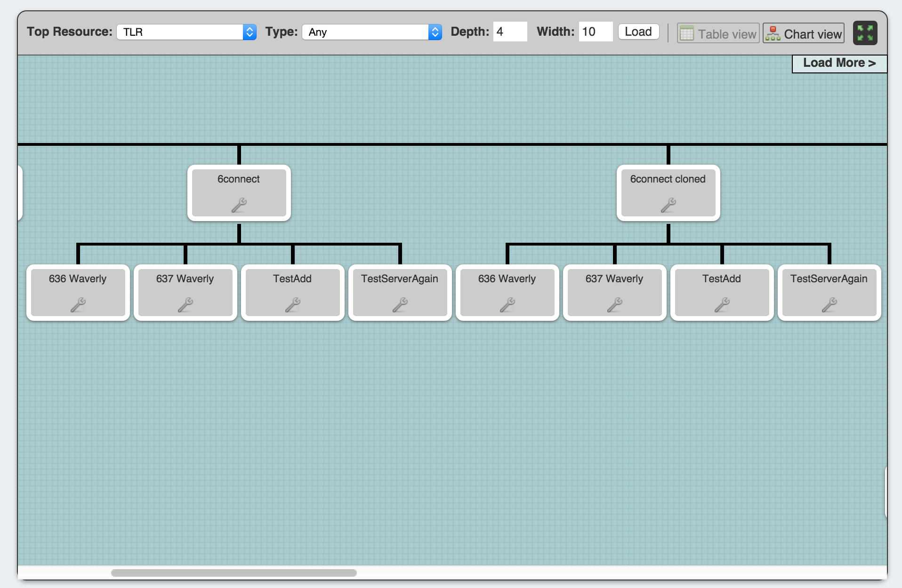This screenshot has width=902, height=588.
Task: Click the Depth input field
Action: click(510, 32)
